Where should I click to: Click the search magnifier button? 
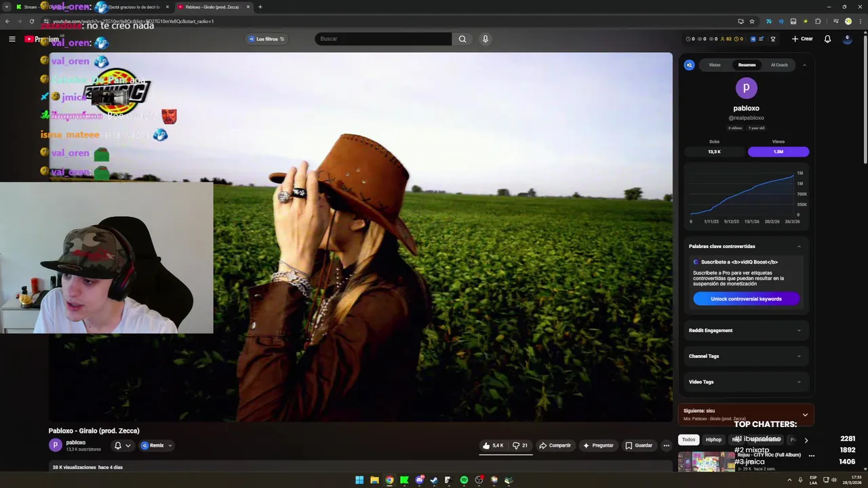click(x=462, y=39)
